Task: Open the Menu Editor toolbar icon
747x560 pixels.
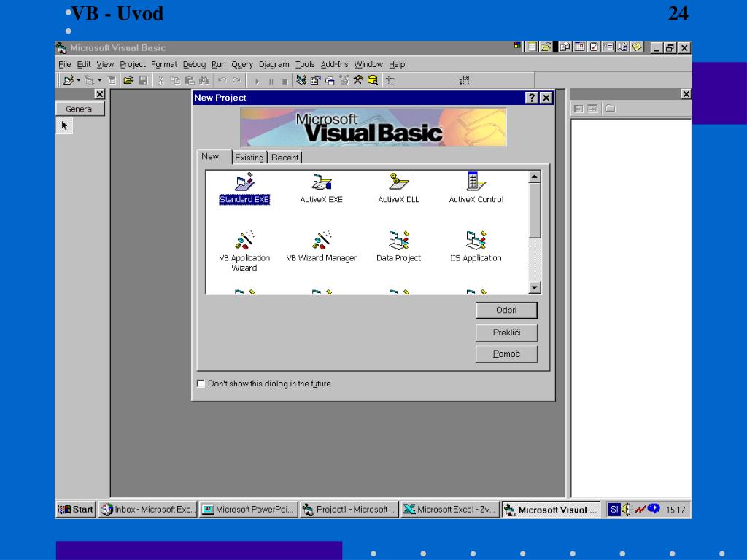Action: pos(112,80)
